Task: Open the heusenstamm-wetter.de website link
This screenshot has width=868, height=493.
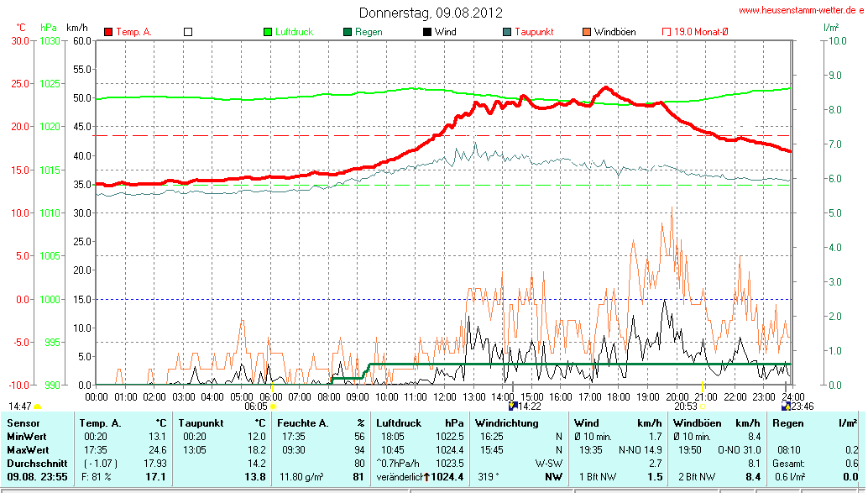Action: click(800, 10)
